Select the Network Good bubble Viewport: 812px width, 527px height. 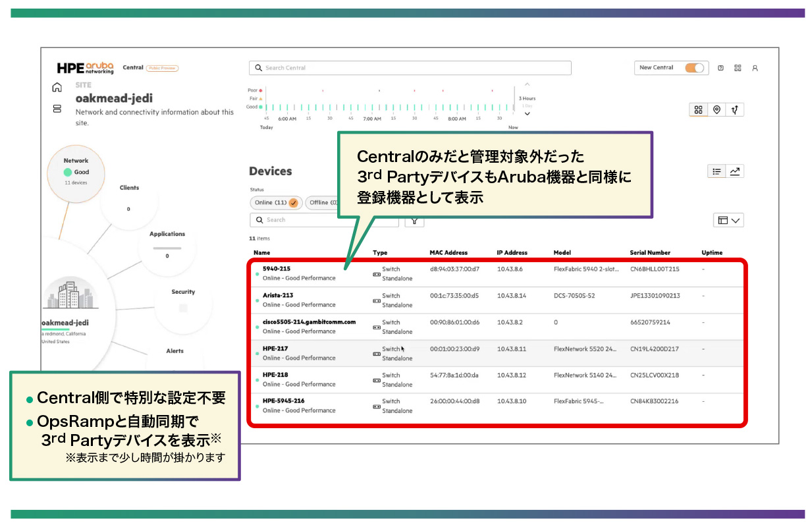point(76,173)
